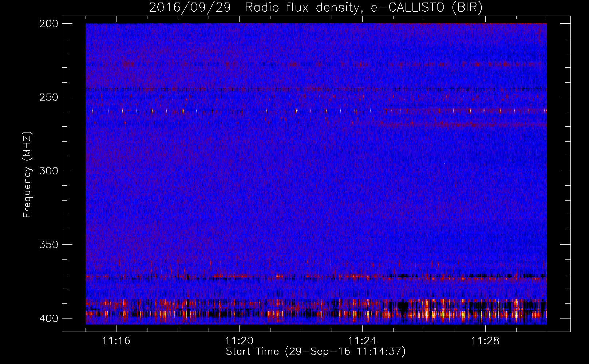589x364 pixels.
Task: Click the 400 frequency tick label
Action: click(x=48, y=318)
